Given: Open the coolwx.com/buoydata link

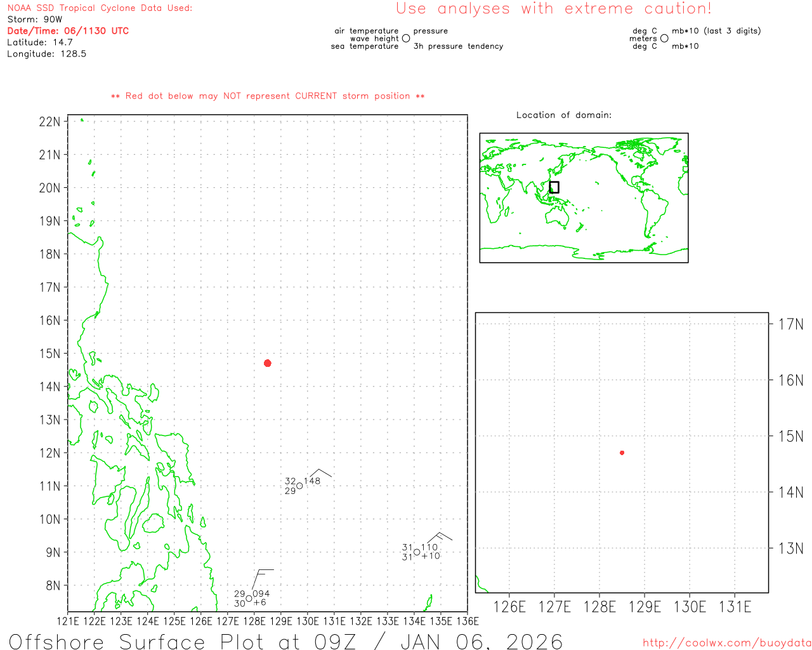Looking at the screenshot, I should 727,643.
